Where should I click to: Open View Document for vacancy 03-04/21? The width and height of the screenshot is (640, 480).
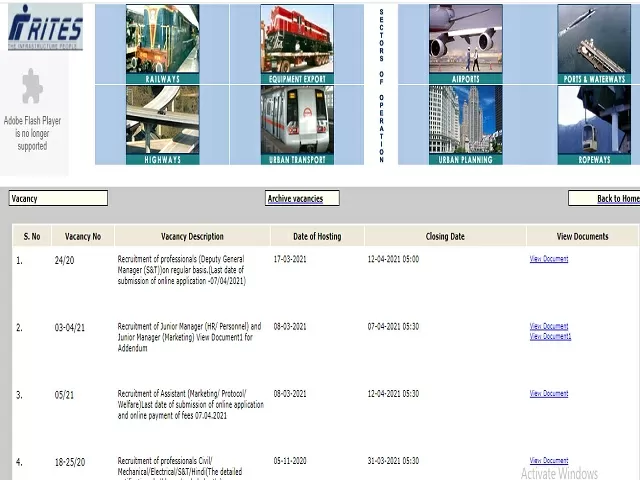(x=549, y=326)
